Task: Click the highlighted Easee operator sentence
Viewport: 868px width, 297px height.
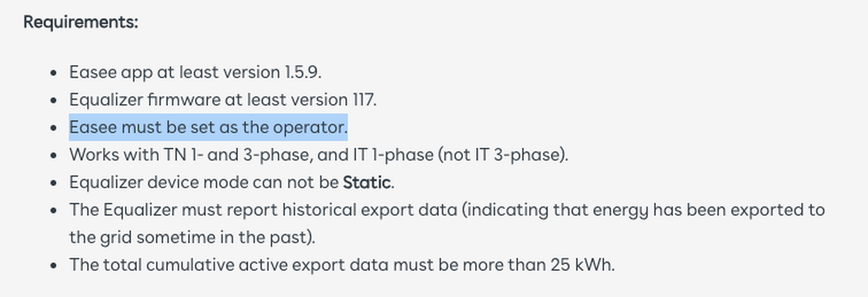Action: point(208,127)
